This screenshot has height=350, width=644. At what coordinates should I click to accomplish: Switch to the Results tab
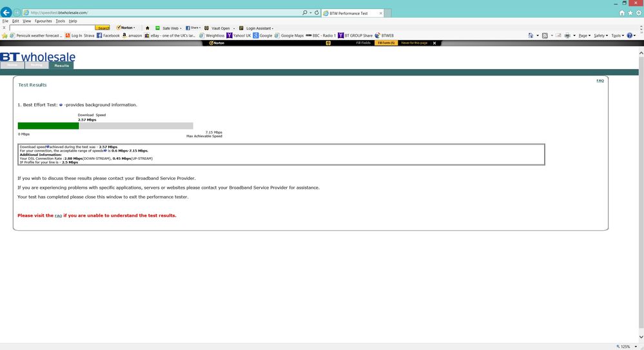coord(62,65)
